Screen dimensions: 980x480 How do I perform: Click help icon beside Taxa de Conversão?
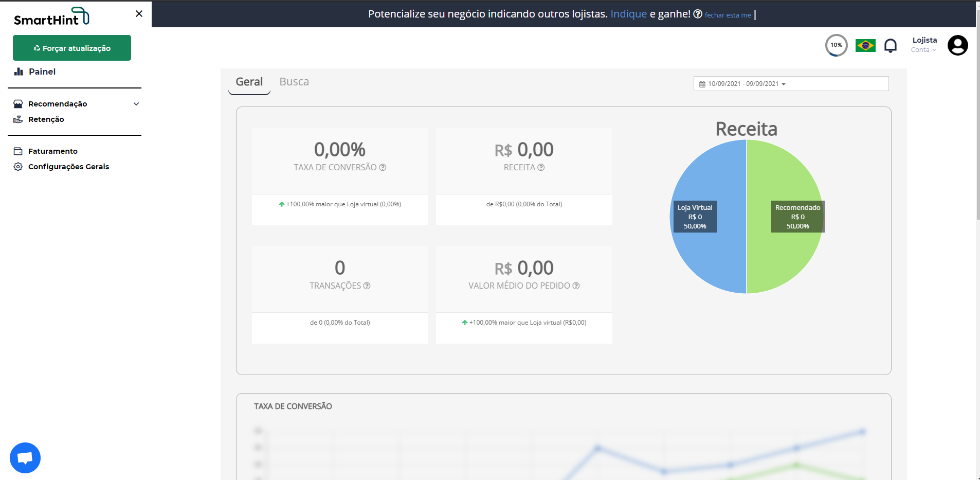point(383,167)
